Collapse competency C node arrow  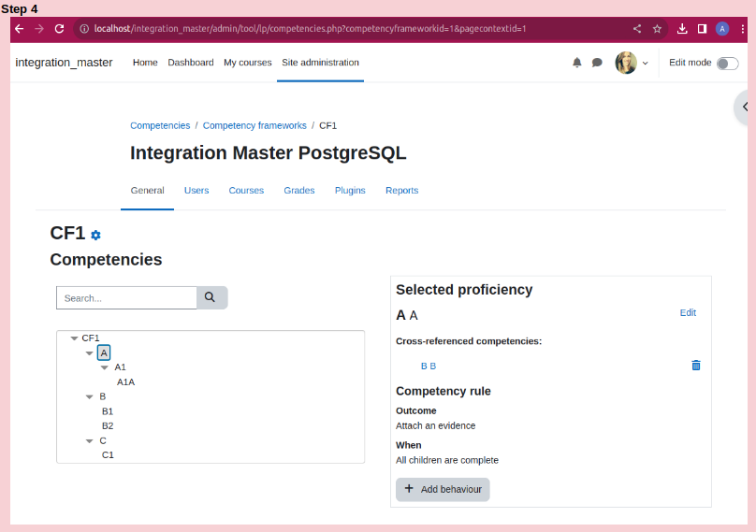pyautogui.click(x=89, y=441)
